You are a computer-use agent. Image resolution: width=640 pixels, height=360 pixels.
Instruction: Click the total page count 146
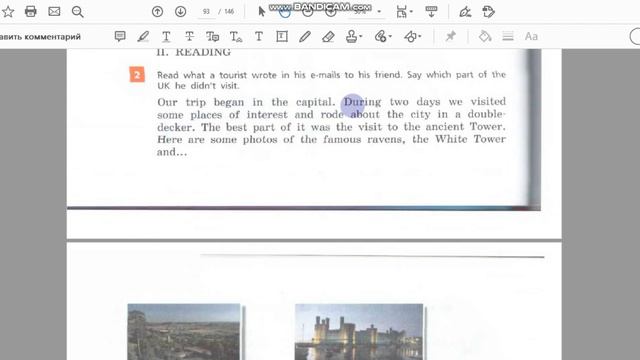tap(229, 11)
